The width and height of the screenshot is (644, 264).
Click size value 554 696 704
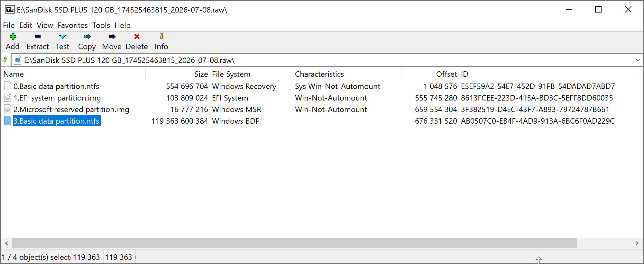click(x=187, y=86)
